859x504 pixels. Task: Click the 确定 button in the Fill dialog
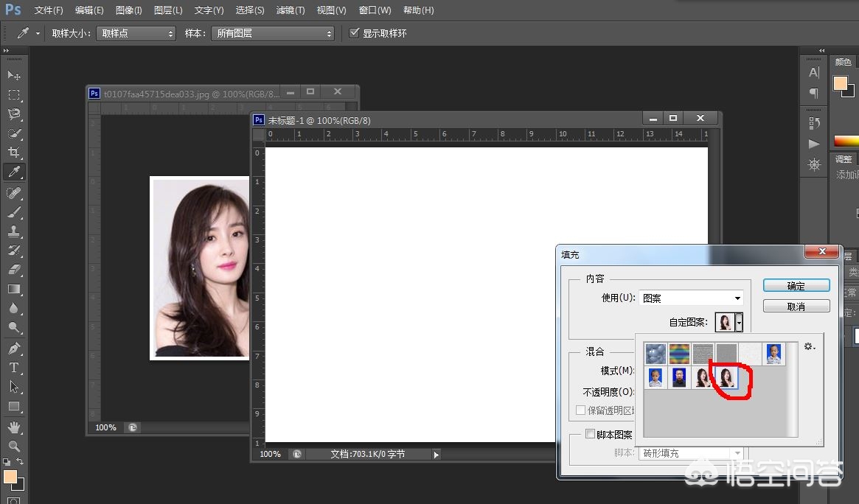796,285
